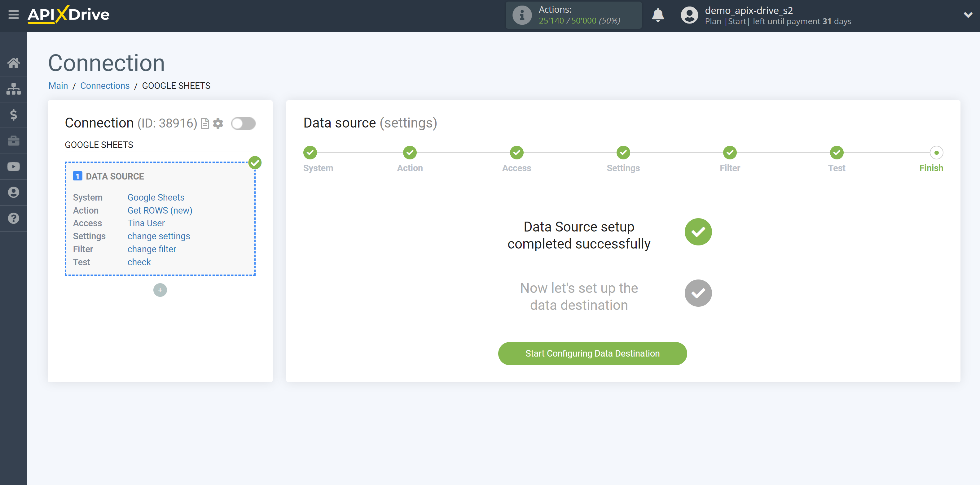Viewport: 980px width, 485px height.
Task: Click the APIXDrive home/dashboard icon
Action: (x=13, y=63)
